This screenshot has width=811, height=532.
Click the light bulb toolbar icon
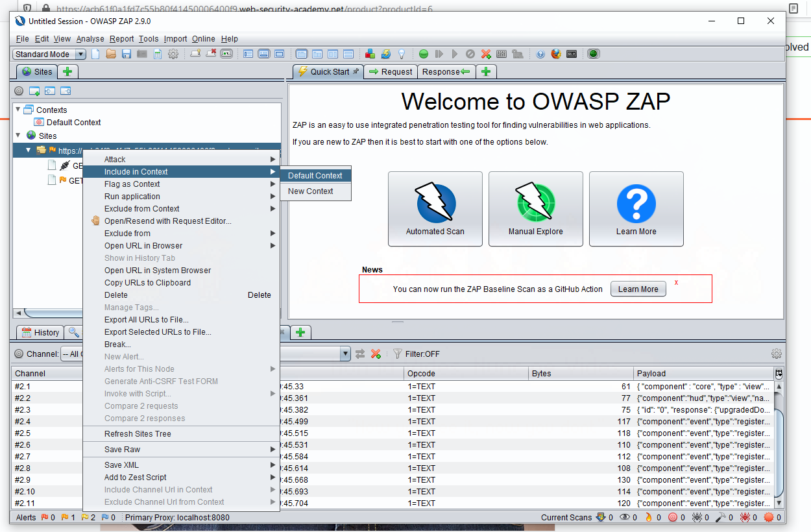(401, 54)
